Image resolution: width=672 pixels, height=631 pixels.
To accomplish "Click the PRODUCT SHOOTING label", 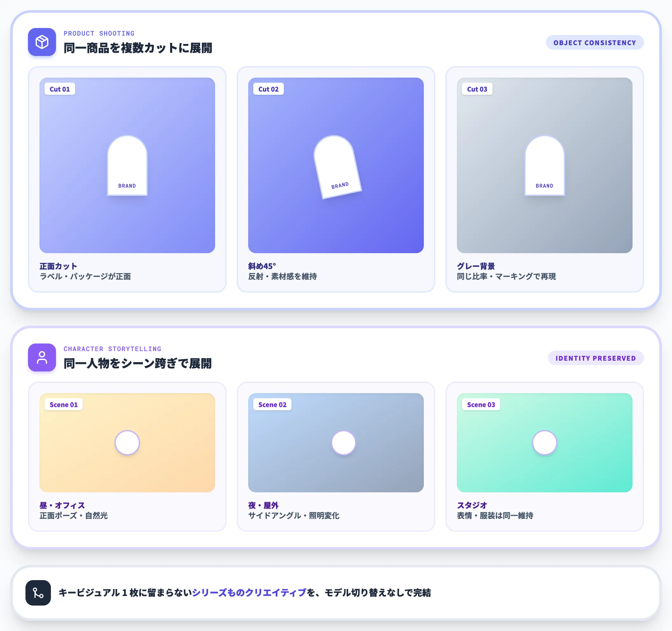I will click(99, 33).
